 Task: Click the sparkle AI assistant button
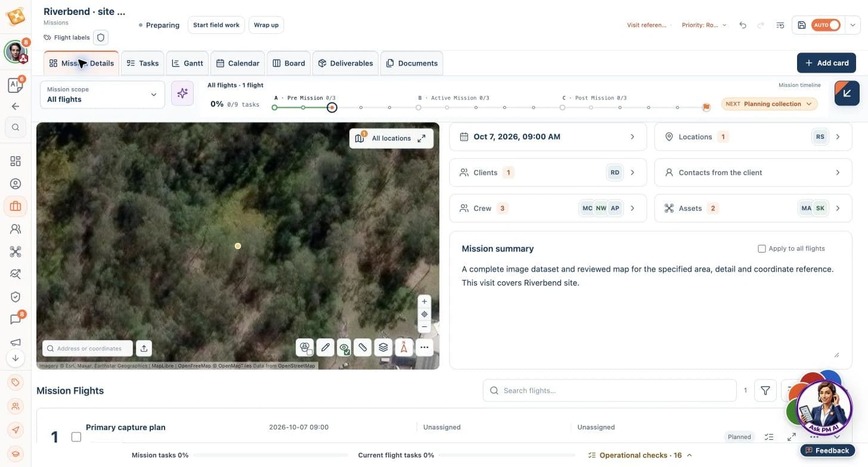182,94
